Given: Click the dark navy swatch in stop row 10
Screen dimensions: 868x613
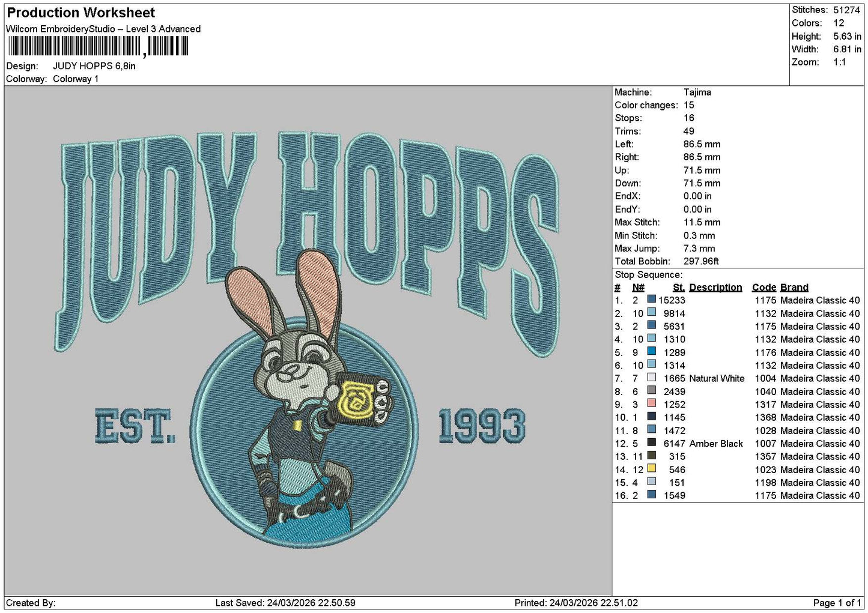Looking at the screenshot, I should pyautogui.click(x=651, y=417).
